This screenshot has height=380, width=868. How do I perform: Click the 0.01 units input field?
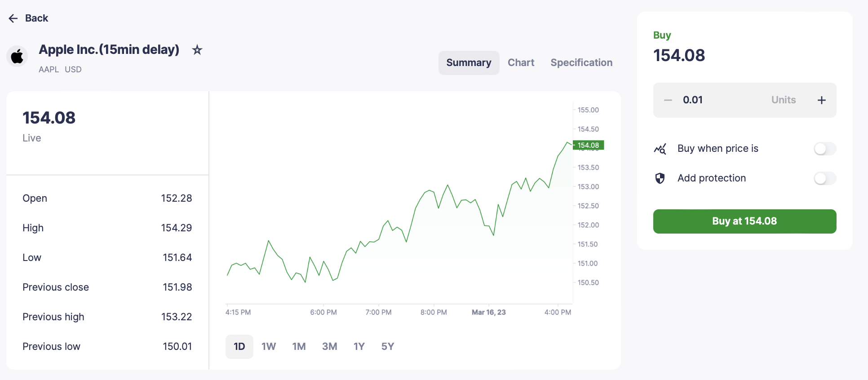pos(744,100)
